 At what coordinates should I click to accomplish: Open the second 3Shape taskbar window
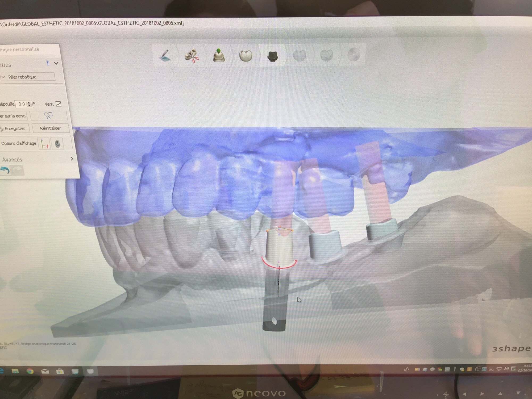[90, 371]
